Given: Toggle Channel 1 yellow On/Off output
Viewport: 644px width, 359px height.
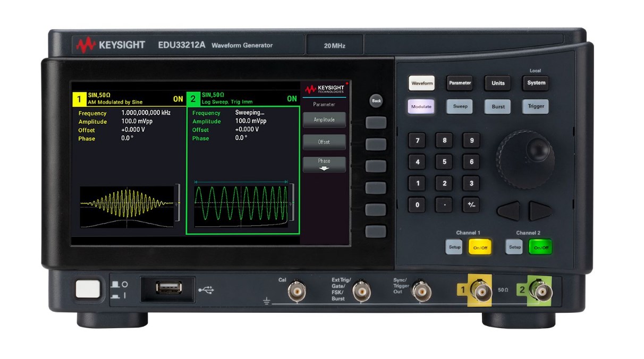Looking at the screenshot, I should [x=480, y=247].
